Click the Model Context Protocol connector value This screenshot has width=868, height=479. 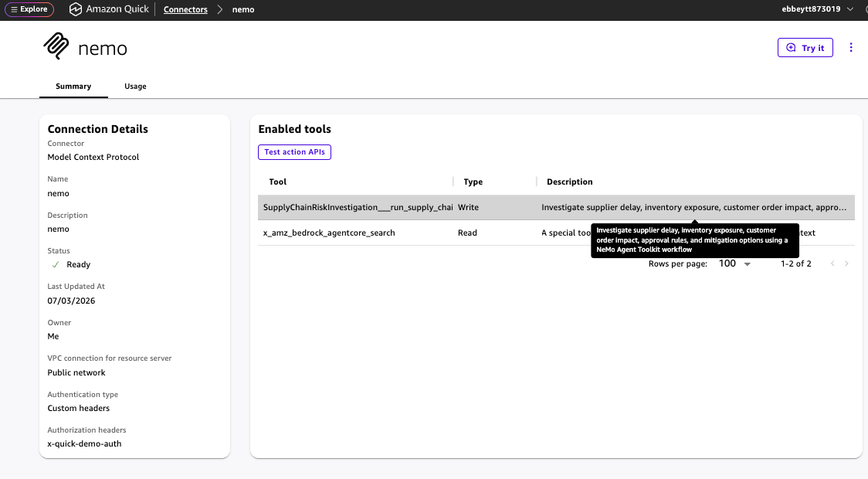(93, 158)
